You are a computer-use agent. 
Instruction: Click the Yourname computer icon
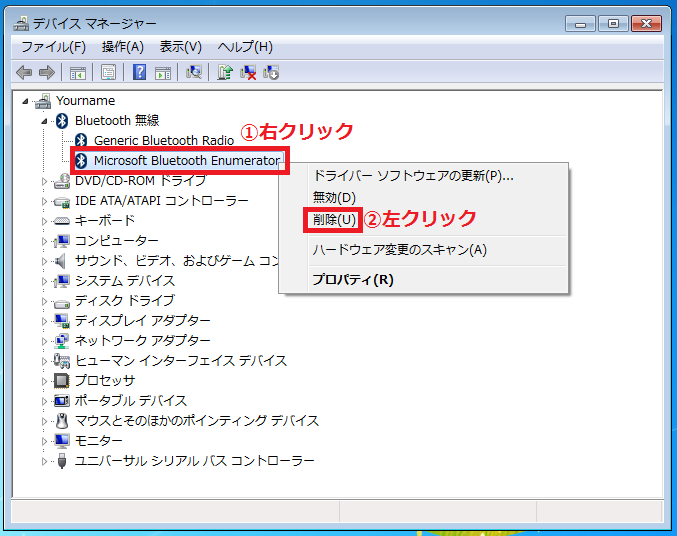pos(43,101)
